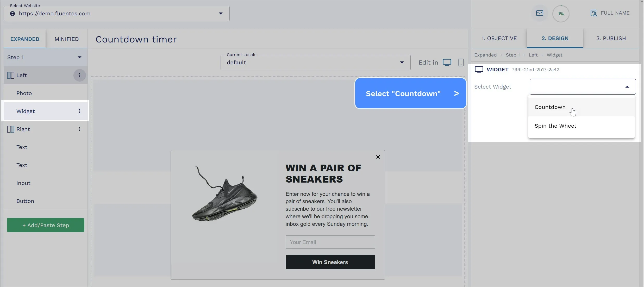Viewport: 644px width, 287px height.
Task: Click the user profile icon
Action: pyautogui.click(x=593, y=13)
